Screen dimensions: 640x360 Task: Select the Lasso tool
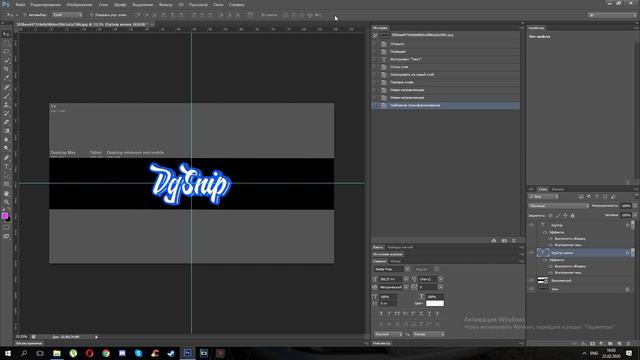click(x=6, y=52)
